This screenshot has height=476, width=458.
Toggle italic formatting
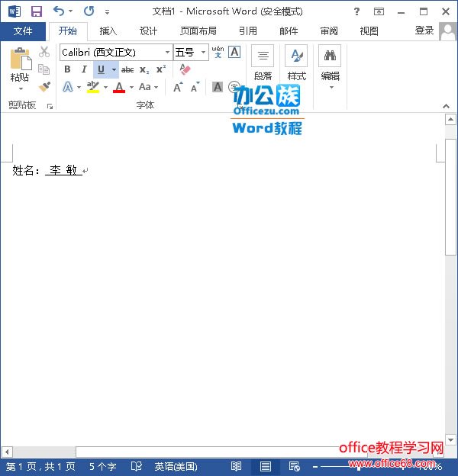(84, 69)
